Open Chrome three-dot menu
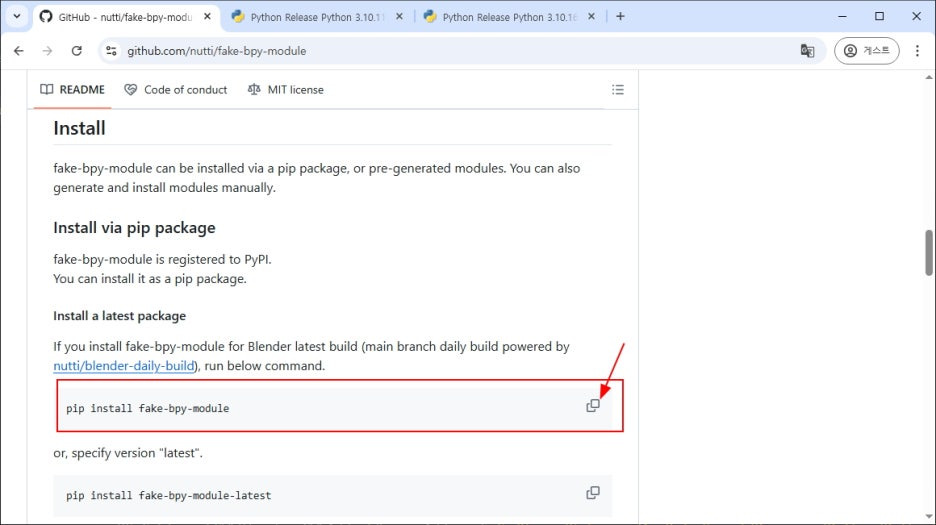This screenshot has height=525, width=936. (917, 51)
